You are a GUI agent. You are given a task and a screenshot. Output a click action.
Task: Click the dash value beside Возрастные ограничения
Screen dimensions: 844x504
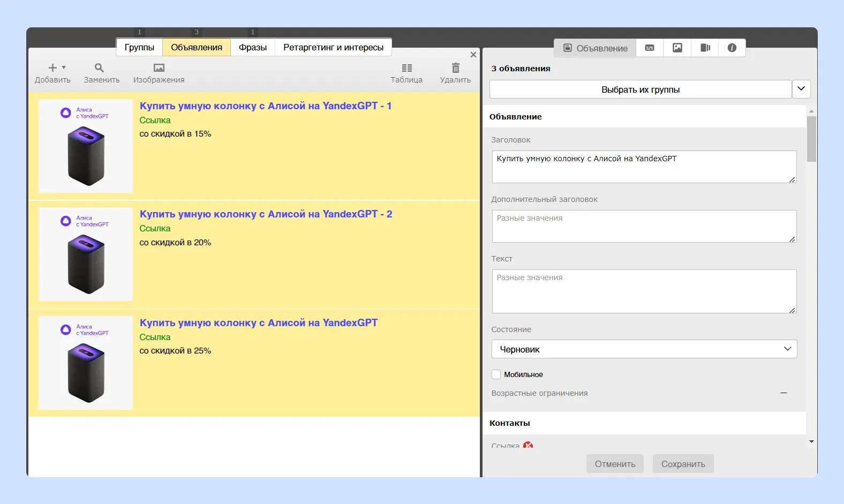click(x=783, y=393)
